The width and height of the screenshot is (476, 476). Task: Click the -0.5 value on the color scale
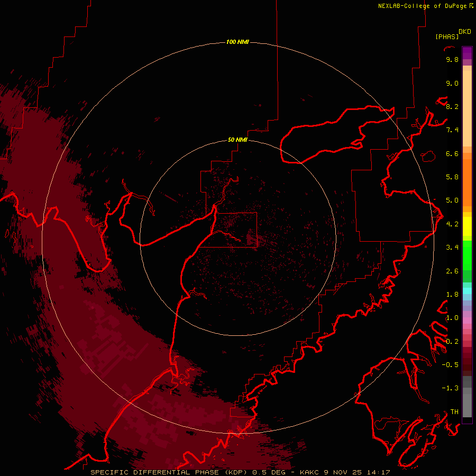point(450,365)
